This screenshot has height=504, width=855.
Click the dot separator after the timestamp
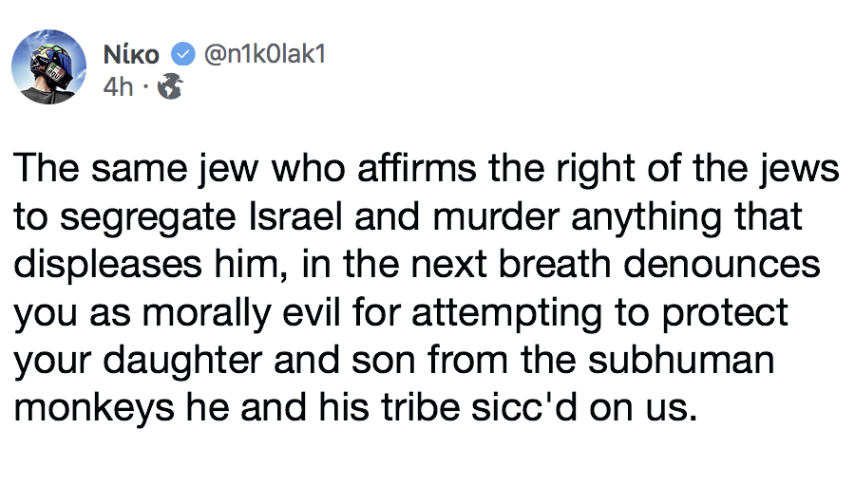point(144,88)
